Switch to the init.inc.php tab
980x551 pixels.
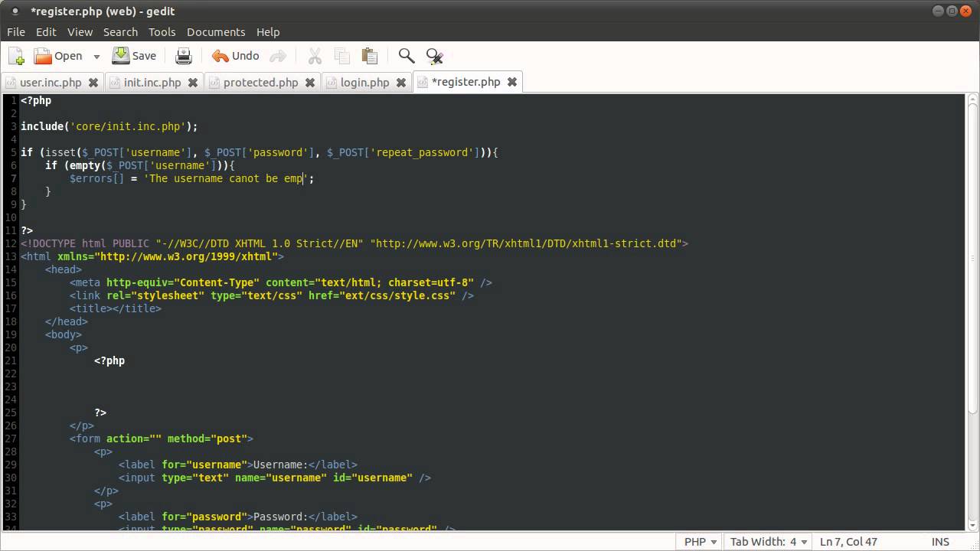tap(152, 83)
